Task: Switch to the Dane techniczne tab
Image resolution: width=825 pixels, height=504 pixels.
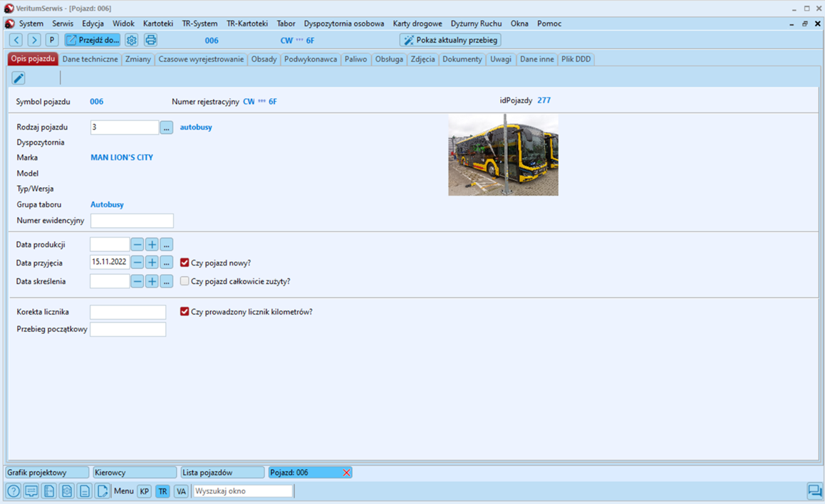Action: click(x=90, y=59)
